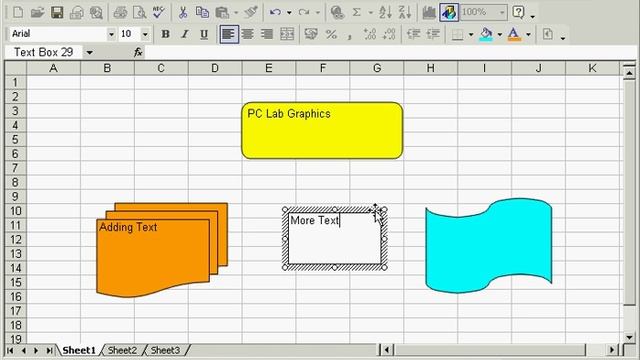Select row 7 header
The image size is (640, 360).
[x=16, y=168]
